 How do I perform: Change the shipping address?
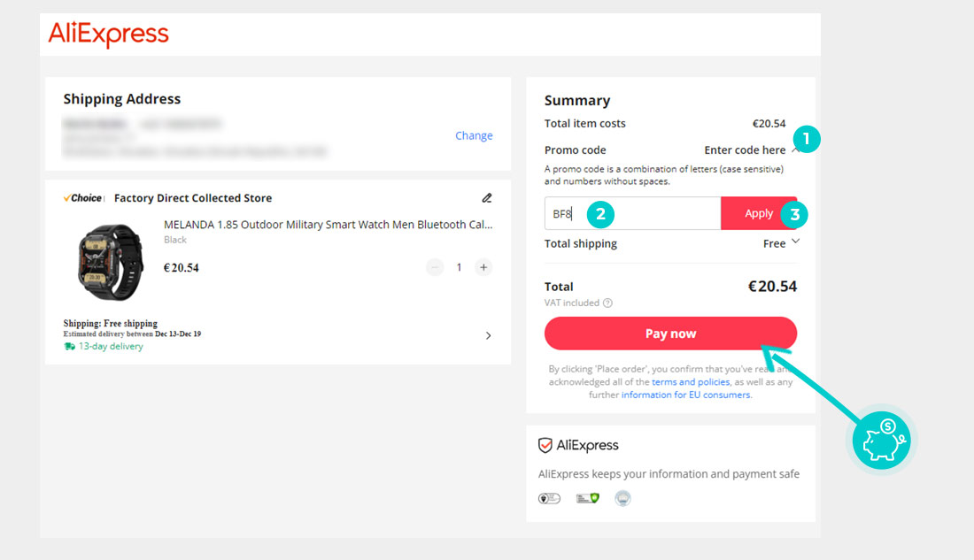point(474,135)
